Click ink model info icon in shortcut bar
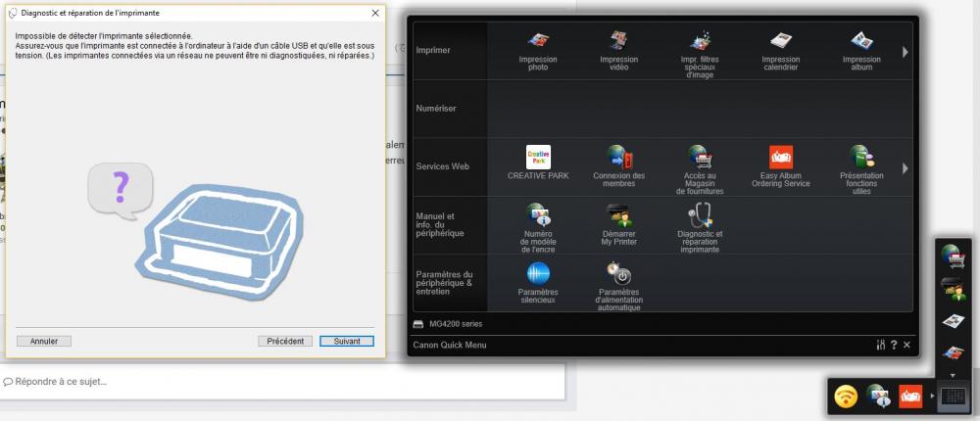The image size is (980, 421). [x=877, y=396]
